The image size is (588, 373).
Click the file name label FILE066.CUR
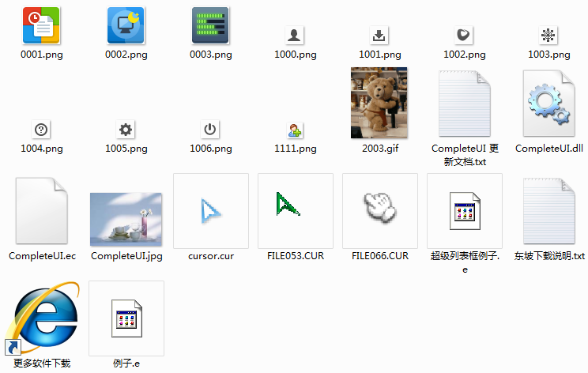point(380,256)
